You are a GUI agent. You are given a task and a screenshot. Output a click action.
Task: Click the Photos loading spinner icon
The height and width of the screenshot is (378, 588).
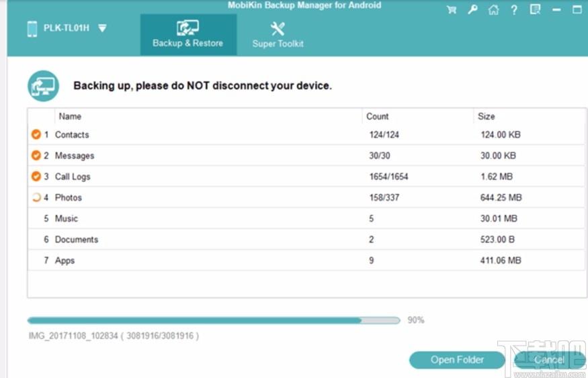pyautogui.click(x=36, y=197)
